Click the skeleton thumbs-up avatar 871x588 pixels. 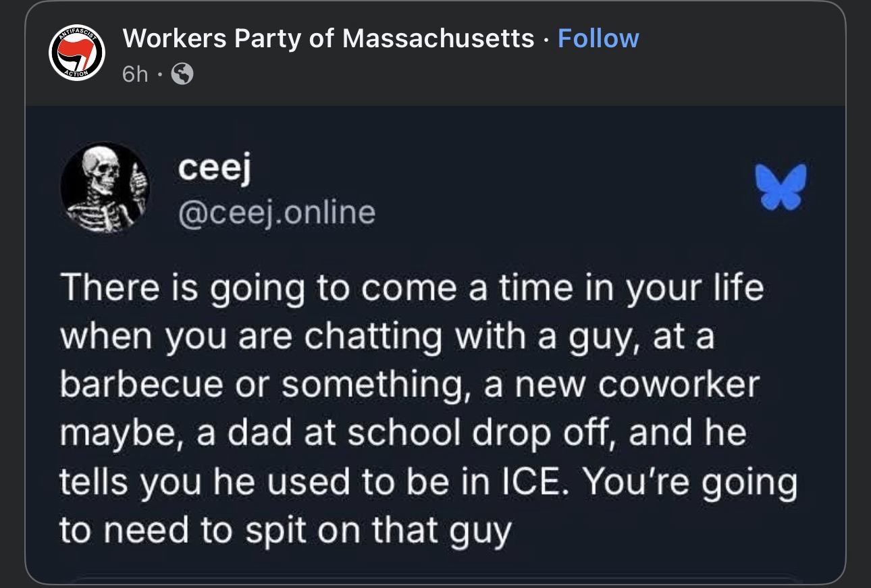coord(105,187)
